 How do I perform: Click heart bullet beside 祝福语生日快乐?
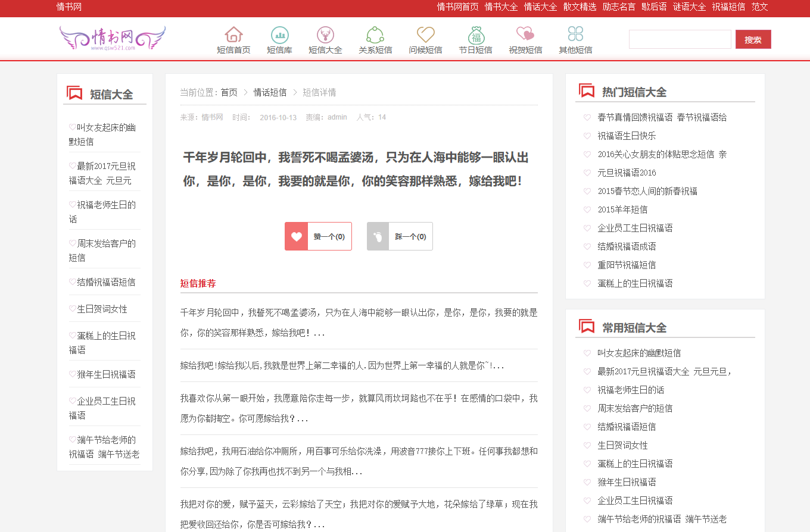point(587,136)
